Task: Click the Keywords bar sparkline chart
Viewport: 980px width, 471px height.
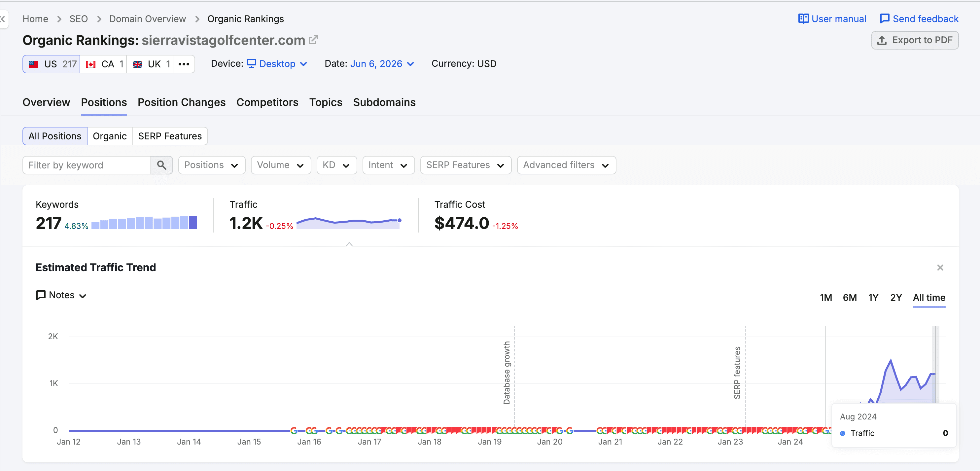Action: tap(144, 222)
